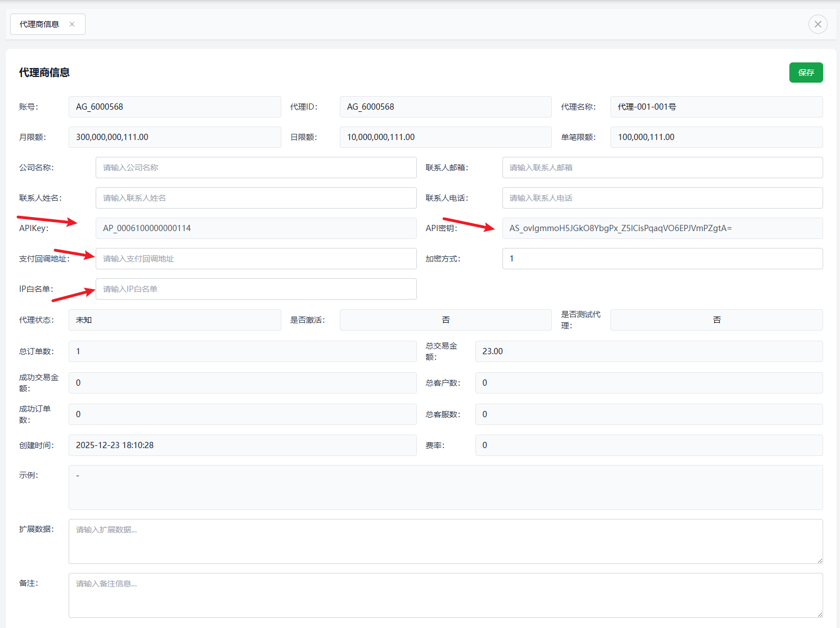
Task: Focus the IP白名单 input field
Action: tap(256, 289)
